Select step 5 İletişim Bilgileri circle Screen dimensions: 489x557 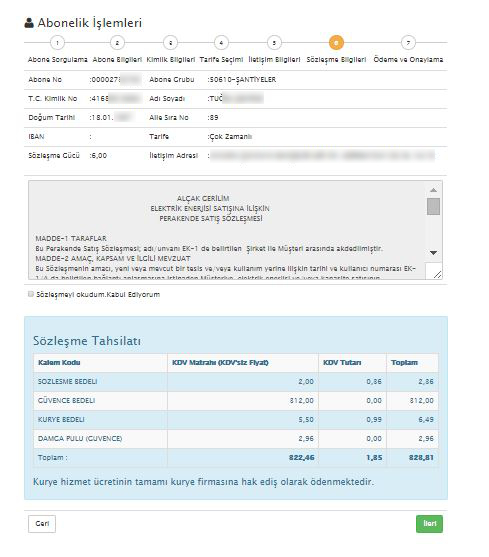click(274, 43)
